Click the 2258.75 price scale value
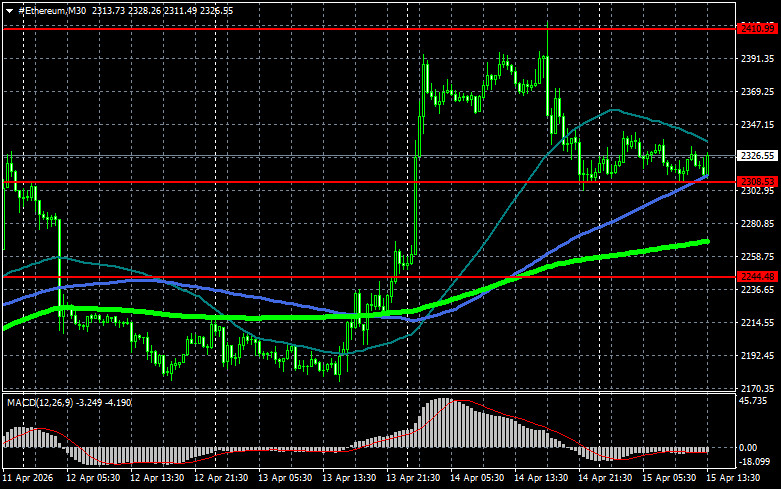This screenshot has height=489, width=781. point(758,256)
